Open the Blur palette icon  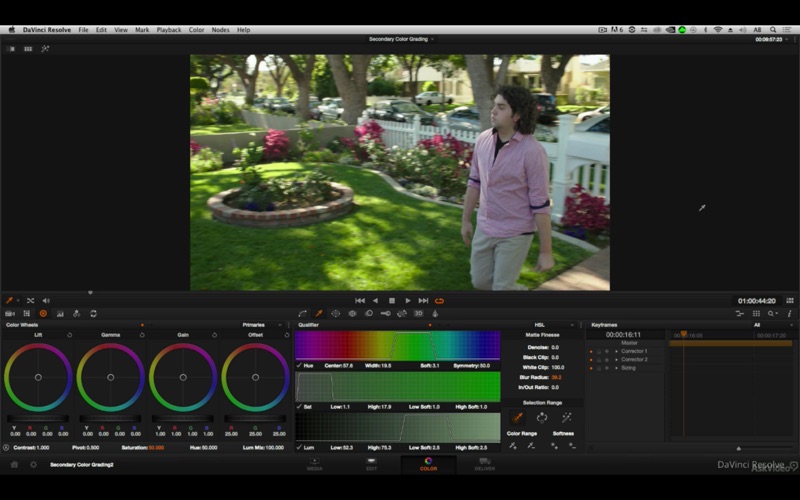(x=368, y=314)
